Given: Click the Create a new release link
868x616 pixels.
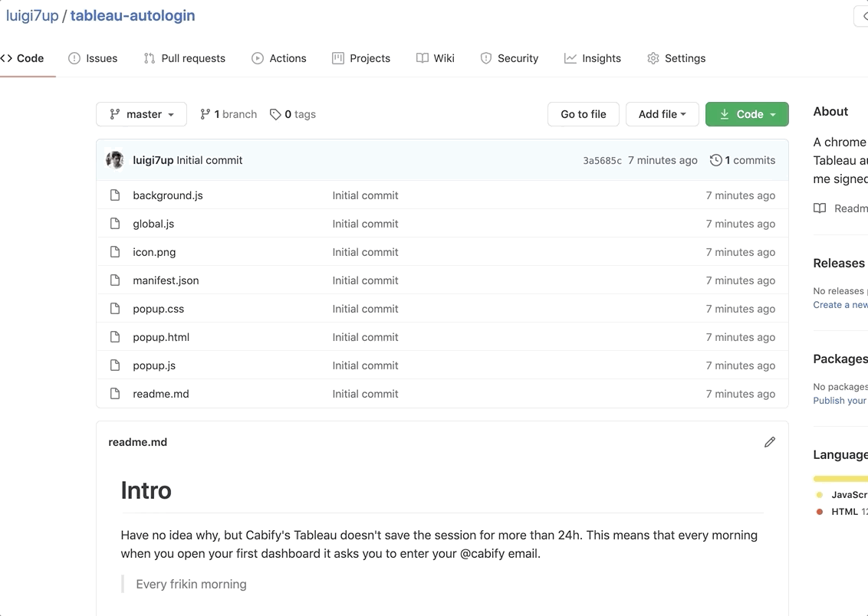Looking at the screenshot, I should 840,305.
